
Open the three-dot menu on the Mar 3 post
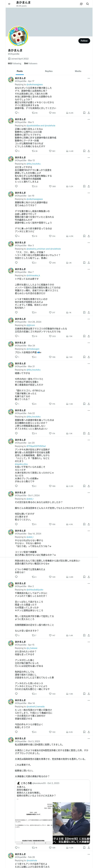tap(89, 243)
